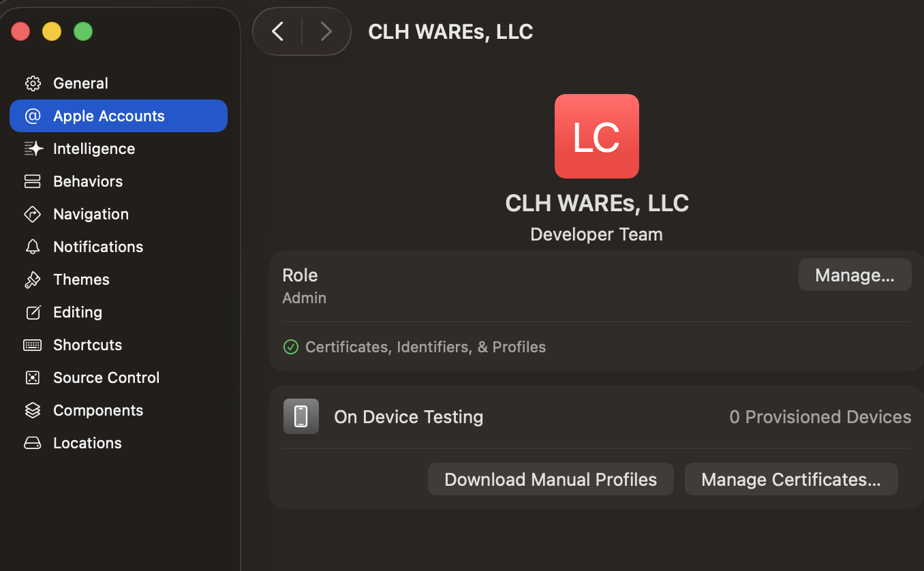
Task: Click Download Manual Profiles button
Action: [551, 480]
